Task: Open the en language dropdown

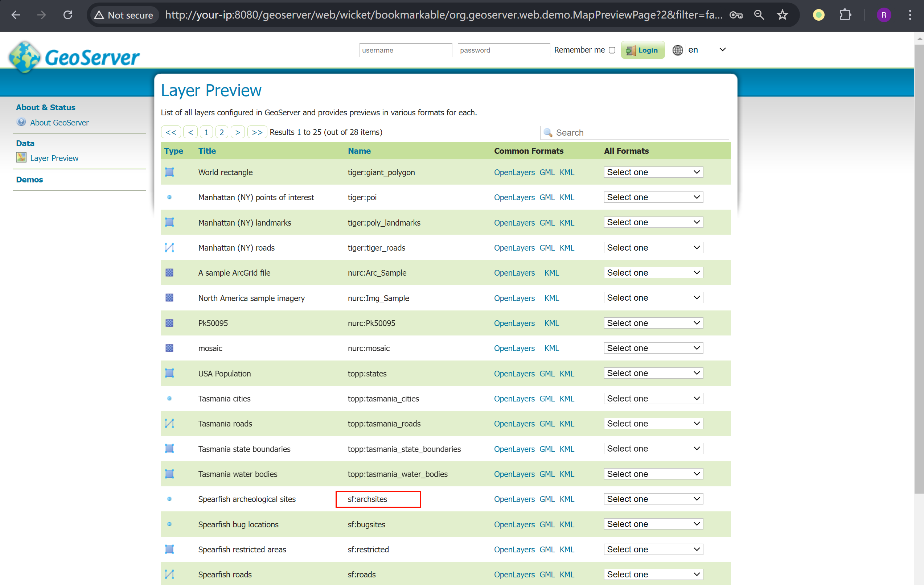Action: (x=707, y=50)
